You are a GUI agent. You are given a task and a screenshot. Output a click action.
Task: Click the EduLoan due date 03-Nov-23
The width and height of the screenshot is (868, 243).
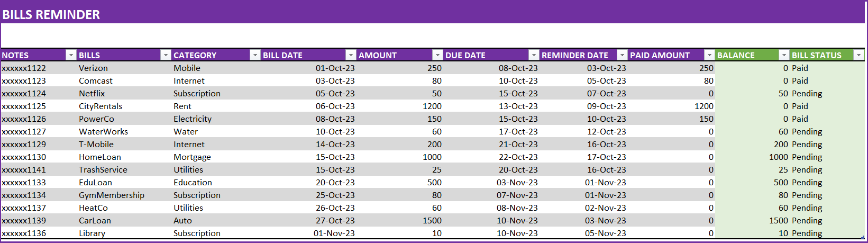click(x=491, y=183)
